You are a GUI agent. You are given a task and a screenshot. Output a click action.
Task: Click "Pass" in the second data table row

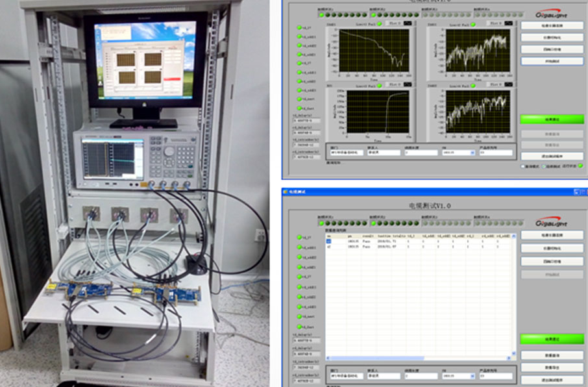point(367,247)
